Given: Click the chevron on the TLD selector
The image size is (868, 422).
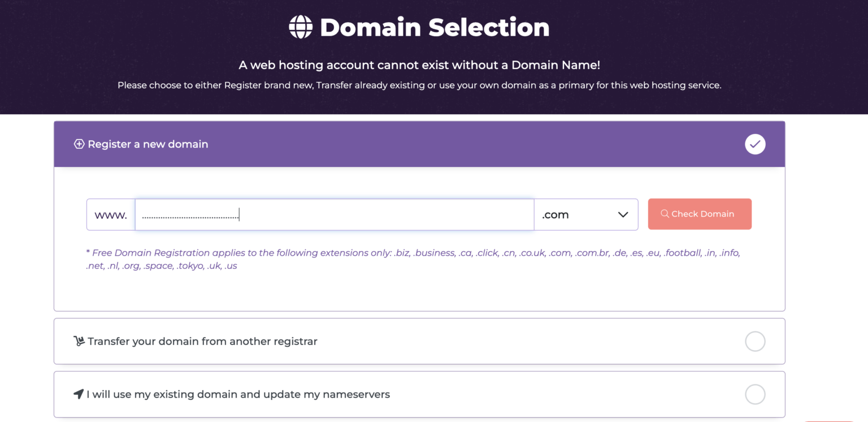Looking at the screenshot, I should coord(623,214).
